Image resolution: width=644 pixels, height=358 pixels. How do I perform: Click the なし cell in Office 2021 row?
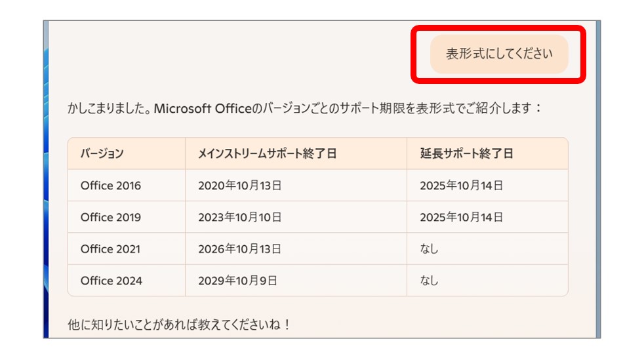click(487, 249)
